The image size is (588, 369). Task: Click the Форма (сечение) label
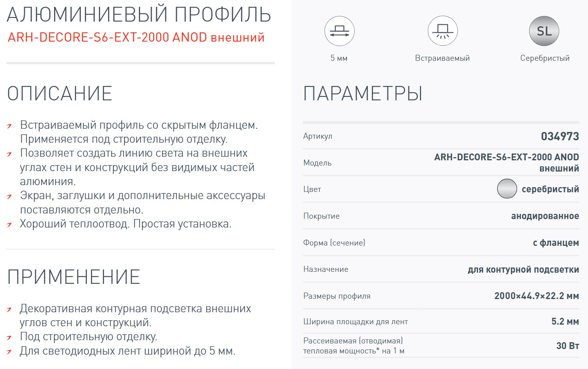coord(334,243)
